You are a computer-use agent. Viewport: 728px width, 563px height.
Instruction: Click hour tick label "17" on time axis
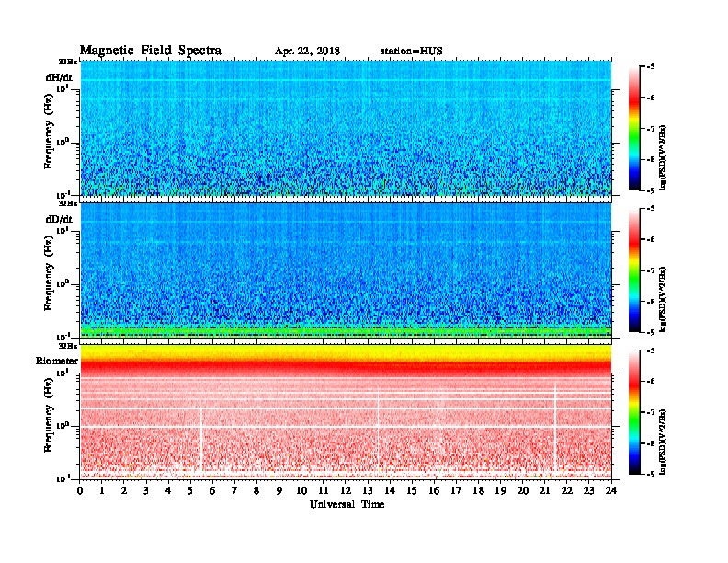click(457, 490)
